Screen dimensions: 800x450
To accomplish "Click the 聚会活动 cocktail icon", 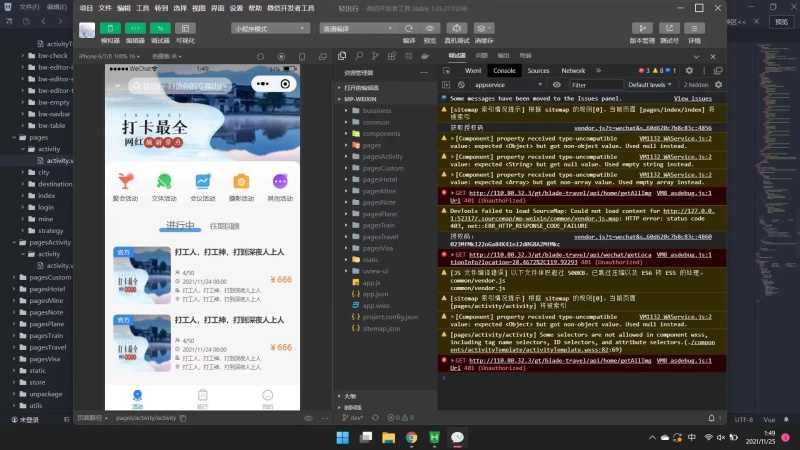I will 125,181.
